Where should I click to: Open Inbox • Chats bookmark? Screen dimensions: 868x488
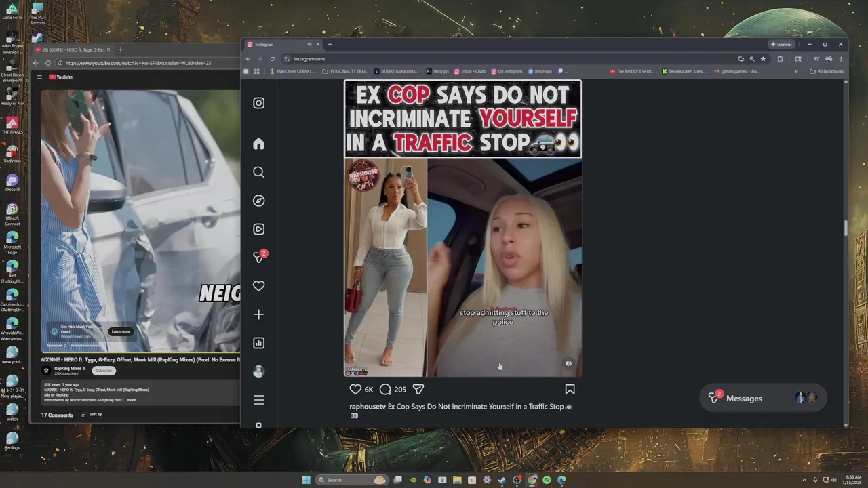[x=470, y=71]
